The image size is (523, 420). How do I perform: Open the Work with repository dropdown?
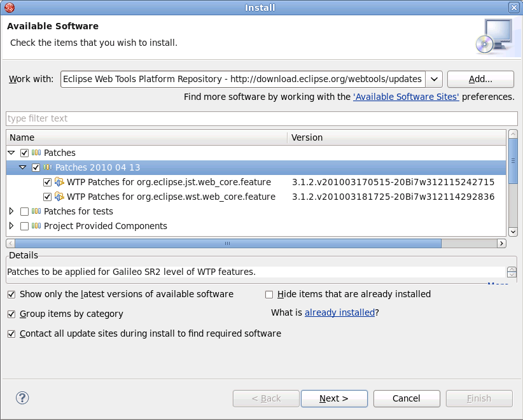(433, 79)
